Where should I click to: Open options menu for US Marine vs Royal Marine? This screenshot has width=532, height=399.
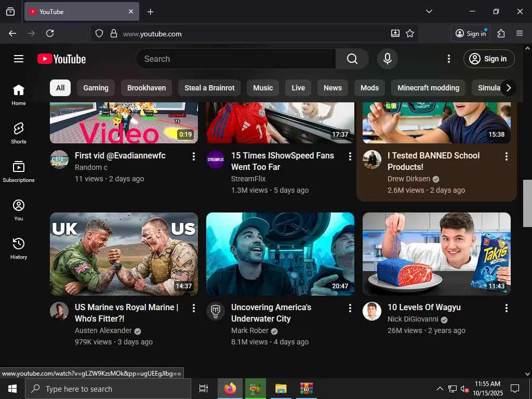pos(193,308)
